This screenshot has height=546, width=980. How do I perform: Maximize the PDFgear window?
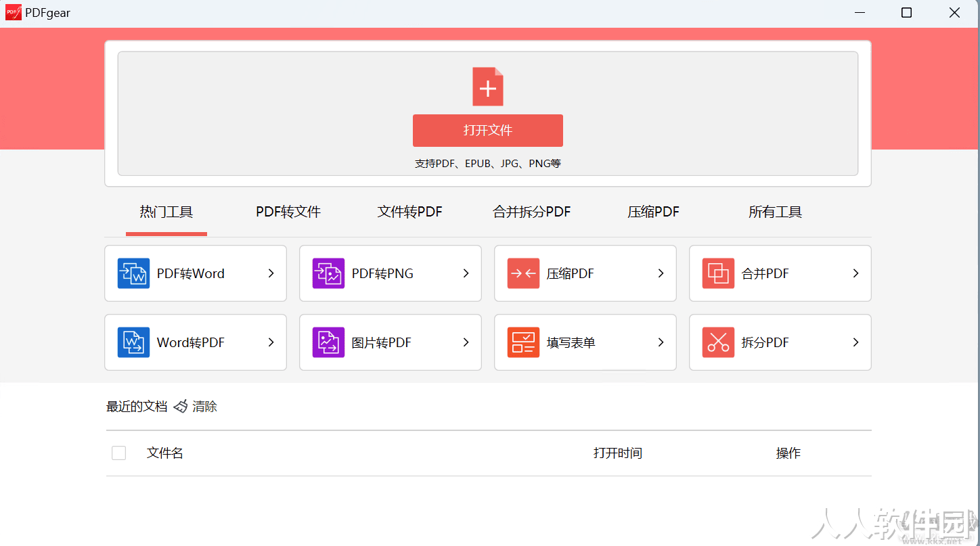point(907,13)
